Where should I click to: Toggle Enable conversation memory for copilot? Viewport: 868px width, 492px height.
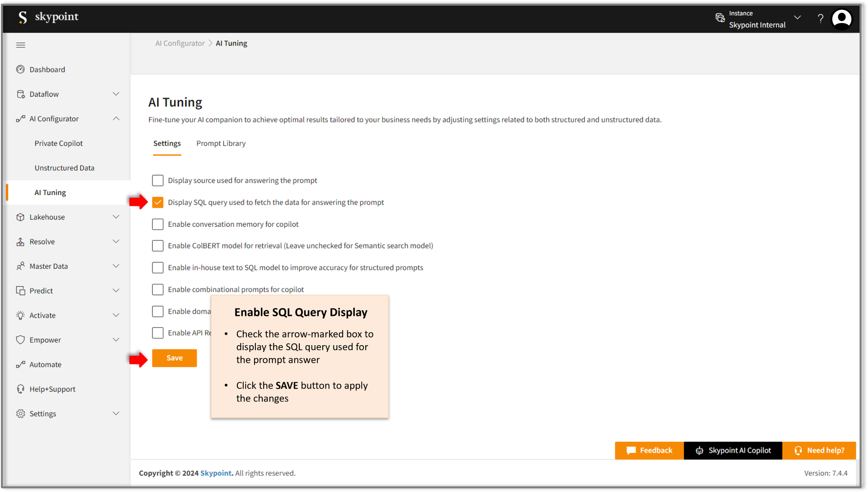(157, 223)
